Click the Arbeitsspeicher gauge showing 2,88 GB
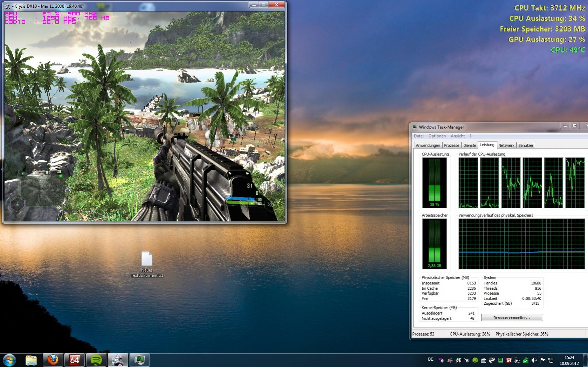 [434, 244]
